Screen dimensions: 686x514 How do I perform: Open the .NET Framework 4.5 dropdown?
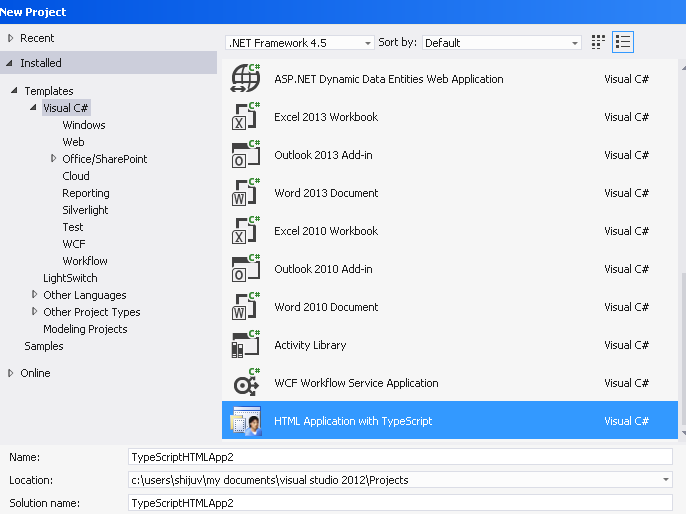coord(300,43)
